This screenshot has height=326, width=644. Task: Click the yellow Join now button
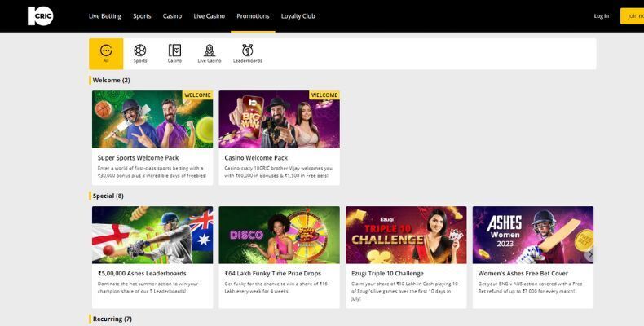point(632,16)
